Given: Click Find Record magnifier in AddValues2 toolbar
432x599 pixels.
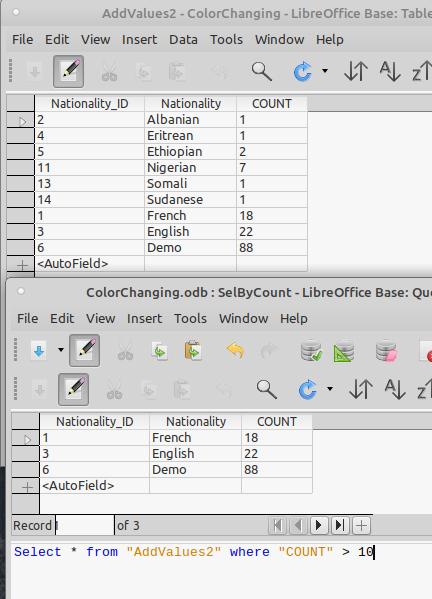Looking at the screenshot, I should click(x=262, y=71).
